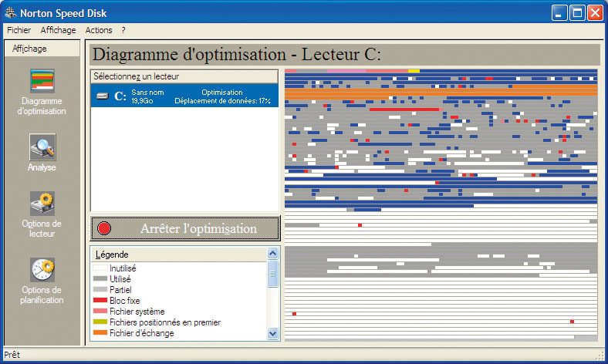Image resolution: width=608 pixels, height=364 pixels.
Task: Click Fichiers positionnés en premier yellow swatch
Action: click(100, 322)
